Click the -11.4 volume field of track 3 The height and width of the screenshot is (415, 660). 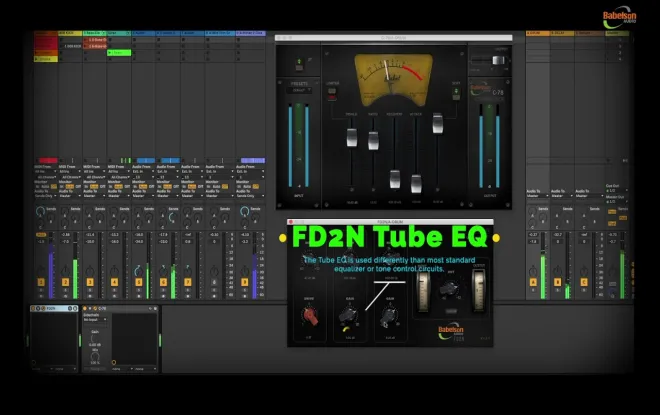coord(90,234)
